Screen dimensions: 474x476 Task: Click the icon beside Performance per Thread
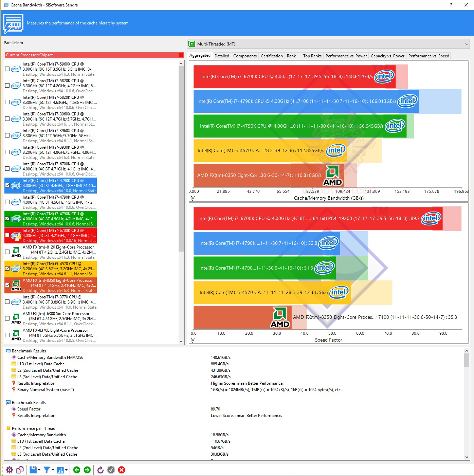tap(8, 428)
